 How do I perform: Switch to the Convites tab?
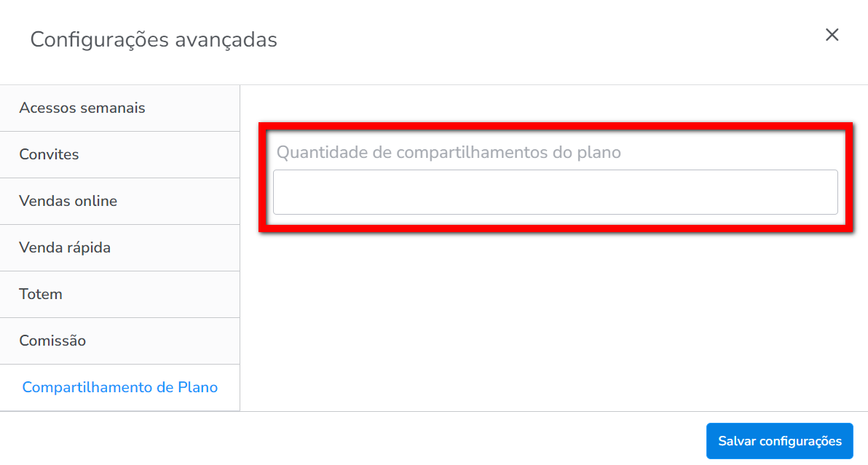[49, 154]
